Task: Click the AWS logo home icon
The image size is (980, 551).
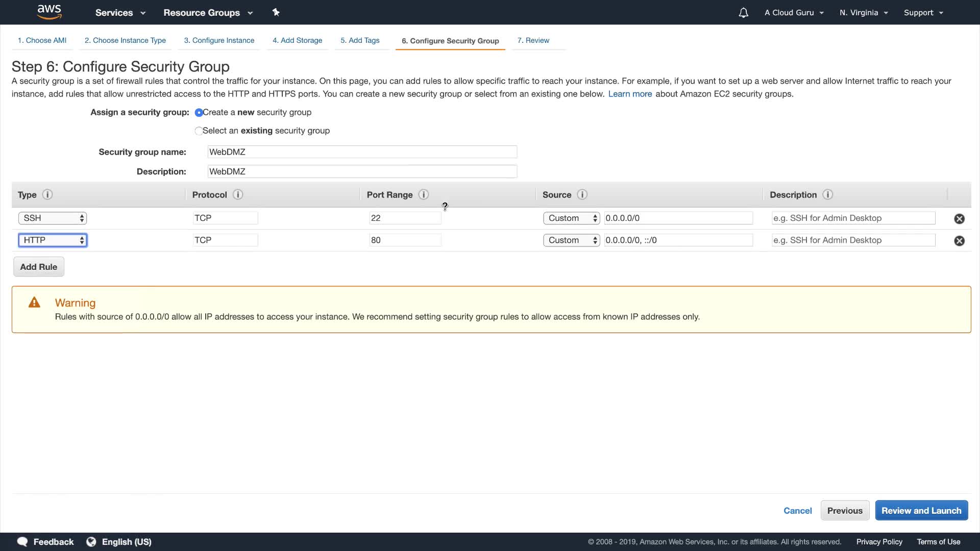Action: (x=49, y=12)
